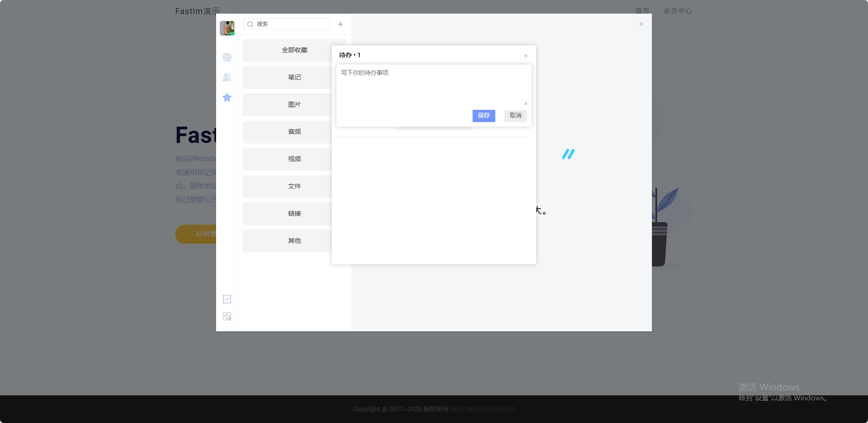The height and width of the screenshot is (423, 868).
Task: Click the magnifier icon in the search box
Action: pos(250,24)
